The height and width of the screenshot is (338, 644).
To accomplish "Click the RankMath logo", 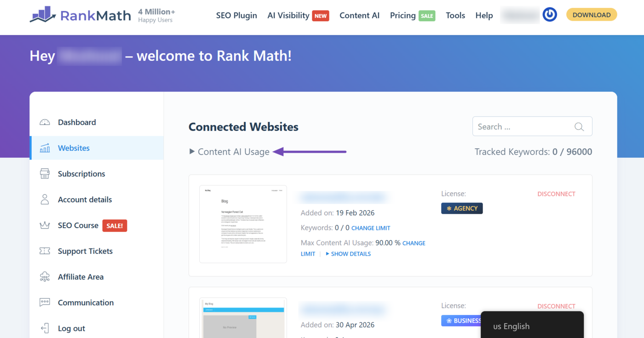I will [x=80, y=15].
